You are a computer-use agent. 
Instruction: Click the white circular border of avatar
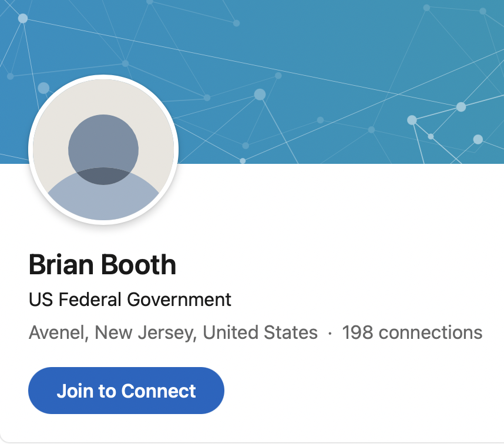pos(103,77)
